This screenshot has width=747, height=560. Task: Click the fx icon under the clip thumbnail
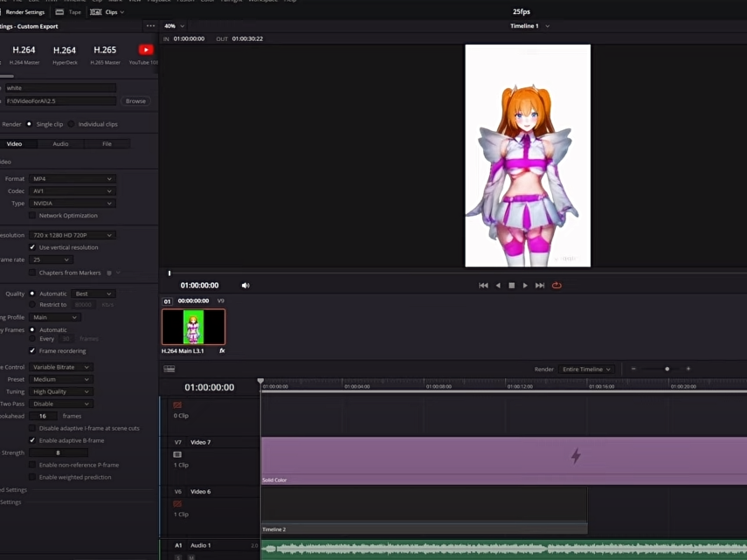pos(222,350)
